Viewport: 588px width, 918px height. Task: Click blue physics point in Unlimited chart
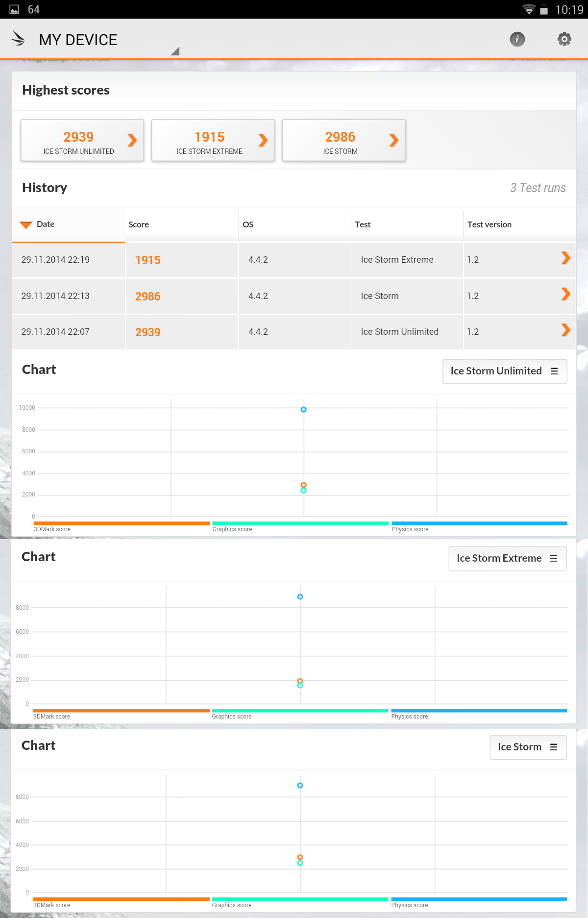[304, 409]
